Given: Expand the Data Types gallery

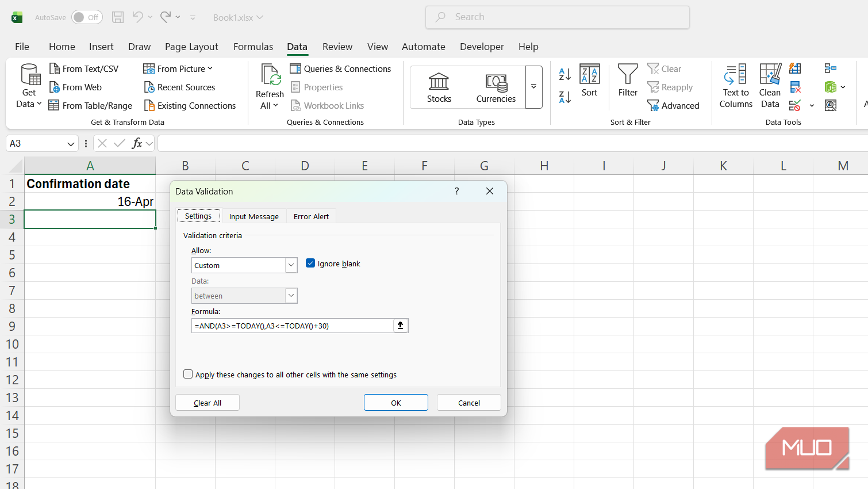Looking at the screenshot, I should coord(533,87).
